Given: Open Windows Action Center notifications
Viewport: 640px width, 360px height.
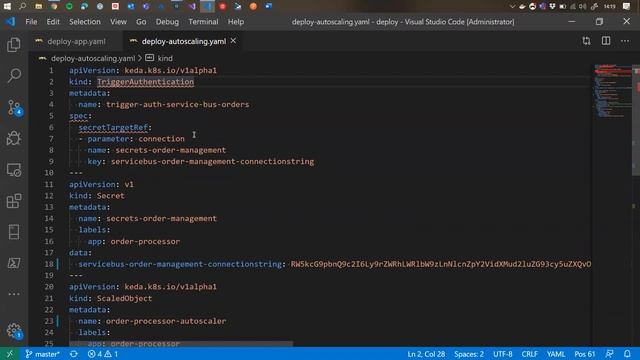Looking at the screenshot, I should coord(627,6).
